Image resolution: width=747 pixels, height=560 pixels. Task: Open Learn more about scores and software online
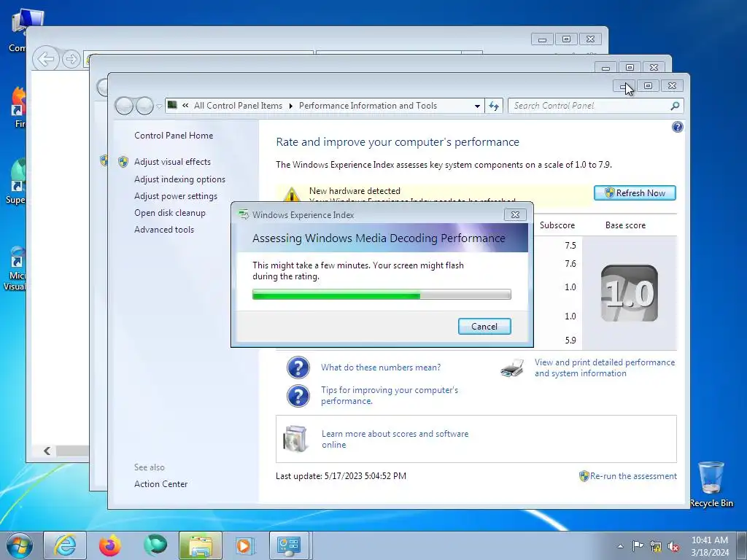pos(395,439)
